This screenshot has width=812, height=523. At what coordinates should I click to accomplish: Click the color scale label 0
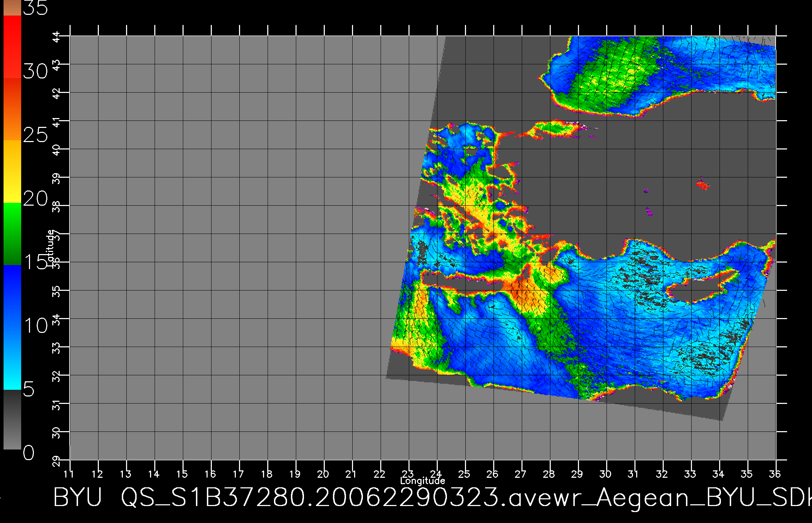click(29, 453)
